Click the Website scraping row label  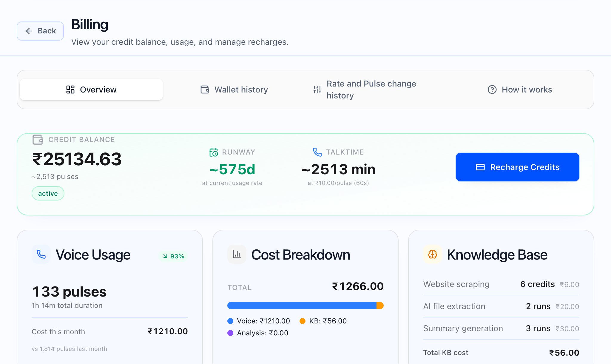456,284
